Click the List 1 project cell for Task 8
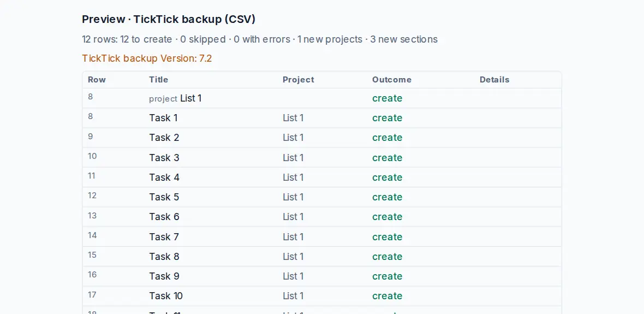 click(x=293, y=257)
